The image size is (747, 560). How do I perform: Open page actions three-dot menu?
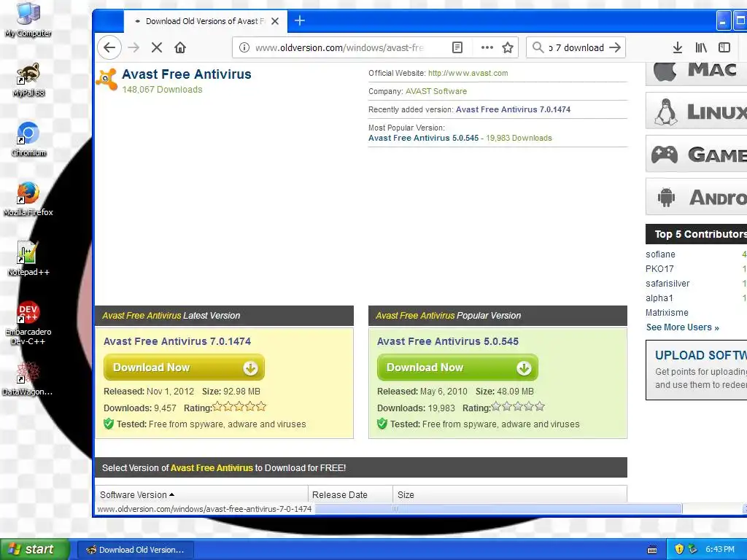click(487, 47)
